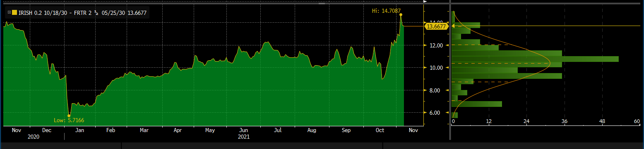Click the longest histogram bar
Image resolution: width=644 pixels, height=149 pixels.
click(535, 59)
